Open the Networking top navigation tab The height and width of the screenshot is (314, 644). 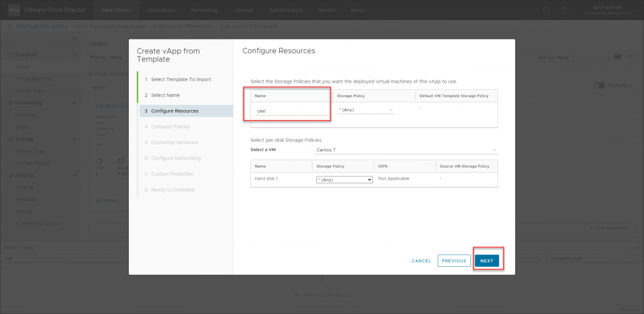(x=205, y=10)
